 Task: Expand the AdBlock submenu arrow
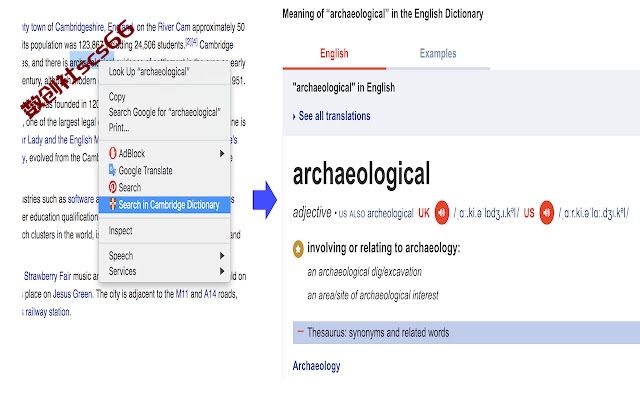(222, 153)
